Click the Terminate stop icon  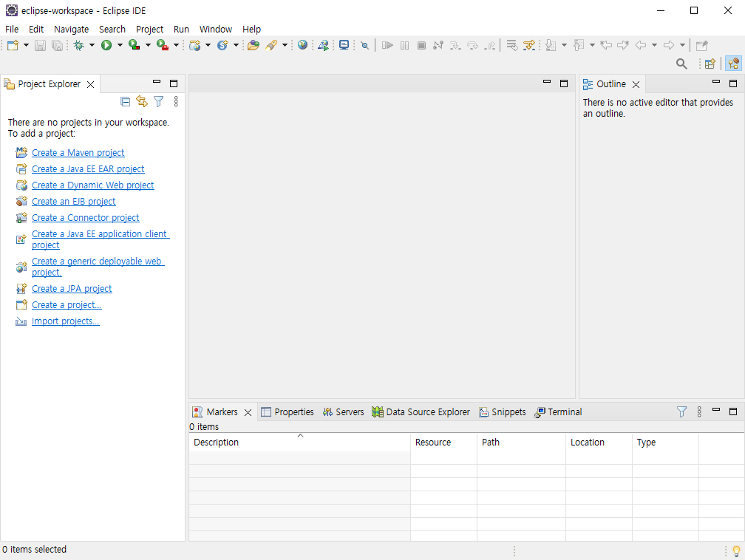[421, 45]
